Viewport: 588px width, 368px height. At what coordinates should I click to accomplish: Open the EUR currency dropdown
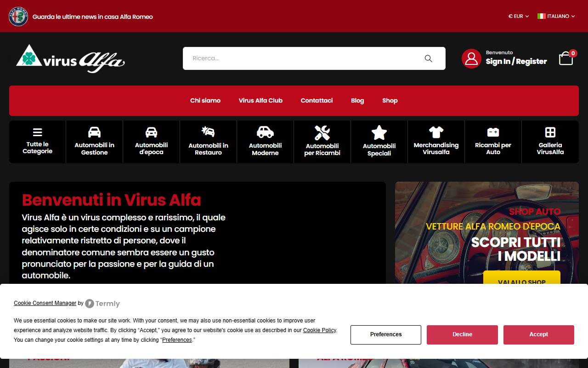(519, 16)
